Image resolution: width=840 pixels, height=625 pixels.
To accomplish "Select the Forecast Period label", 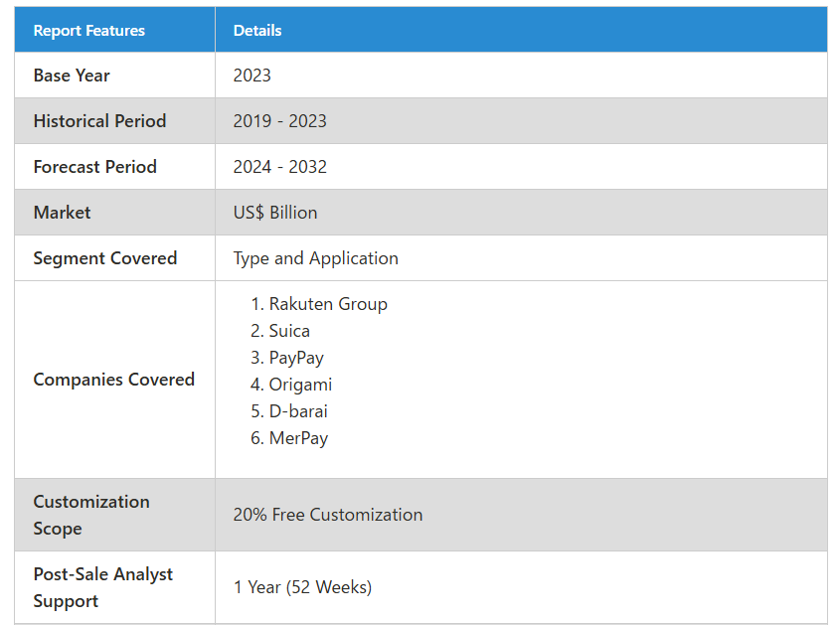I will tap(94, 167).
